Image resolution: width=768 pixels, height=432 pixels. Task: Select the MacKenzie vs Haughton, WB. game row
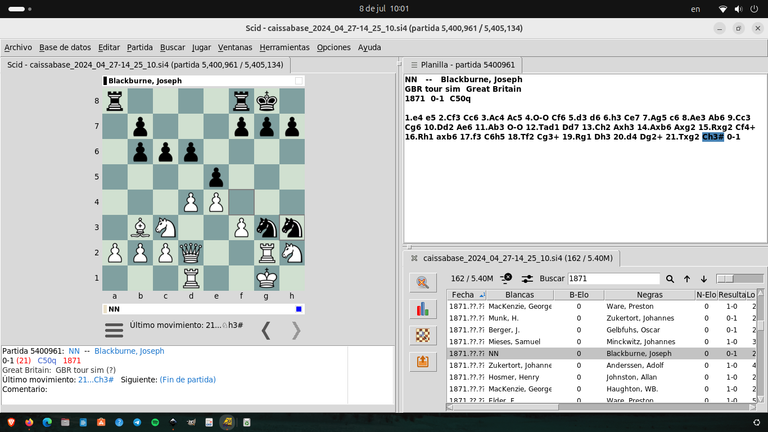coord(602,389)
